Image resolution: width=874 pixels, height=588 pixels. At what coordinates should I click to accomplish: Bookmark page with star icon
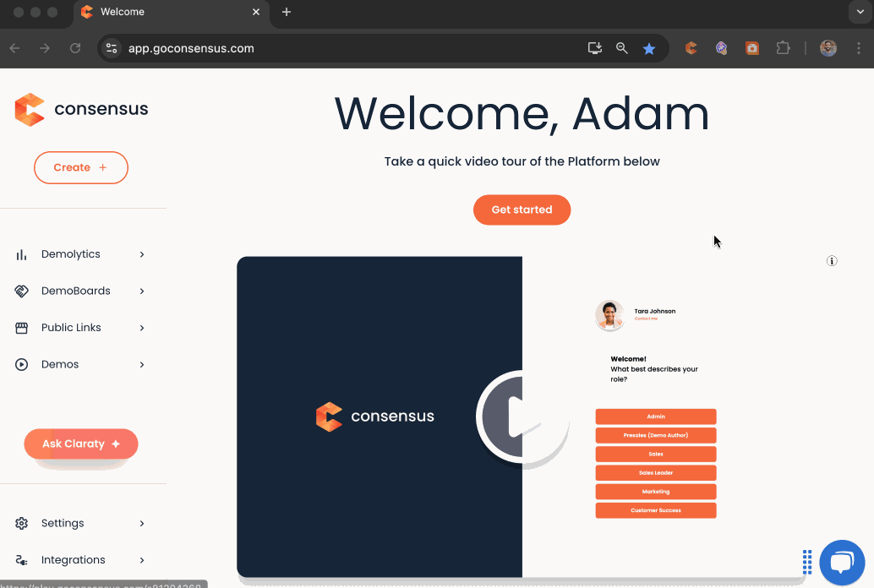pyautogui.click(x=649, y=48)
